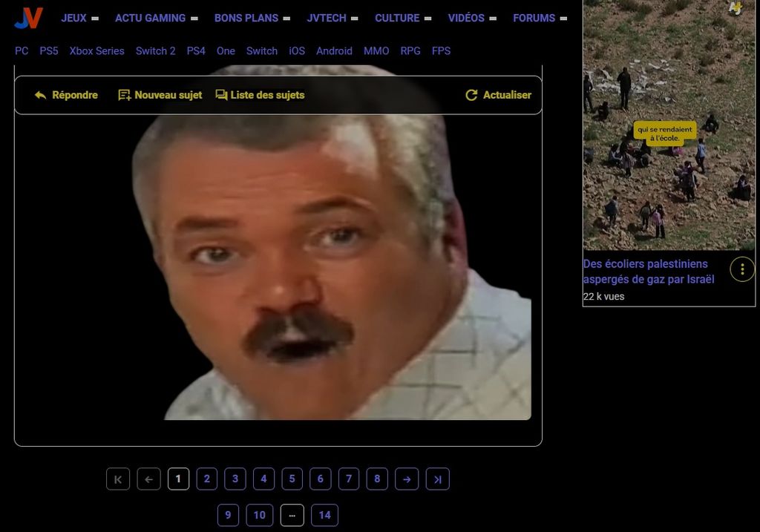The image size is (760, 532).
Task: Click the next page arrow button
Action: (x=407, y=479)
